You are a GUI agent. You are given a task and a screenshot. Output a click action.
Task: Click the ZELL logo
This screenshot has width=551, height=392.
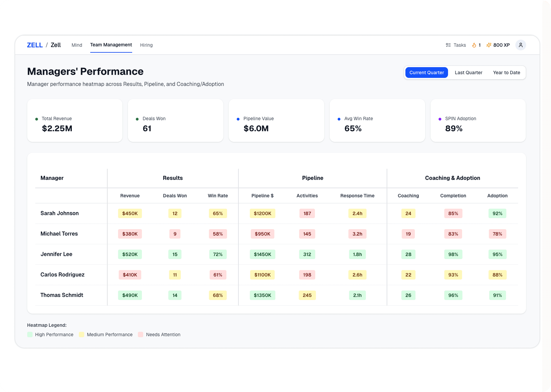(x=35, y=45)
